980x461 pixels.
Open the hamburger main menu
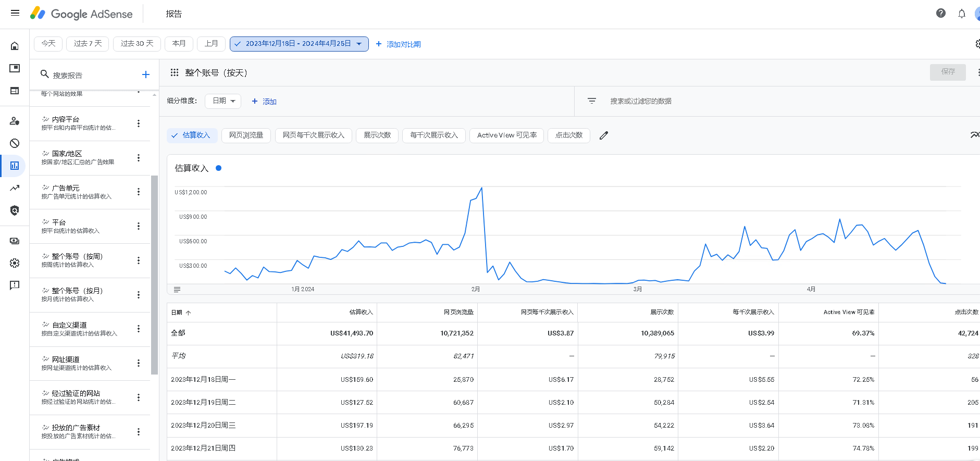15,13
